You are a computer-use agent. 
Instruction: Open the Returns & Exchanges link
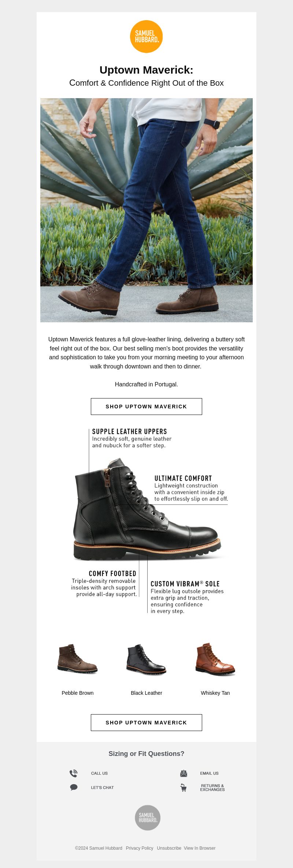(212, 787)
